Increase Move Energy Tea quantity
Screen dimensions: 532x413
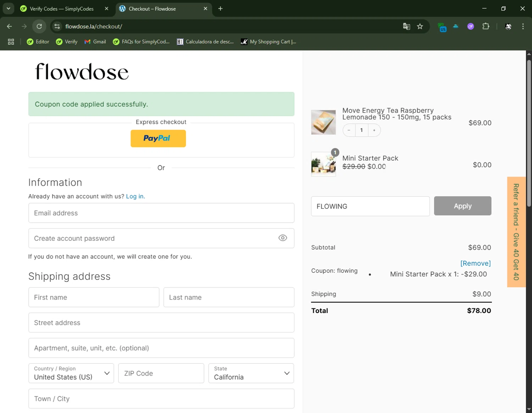[x=374, y=130]
